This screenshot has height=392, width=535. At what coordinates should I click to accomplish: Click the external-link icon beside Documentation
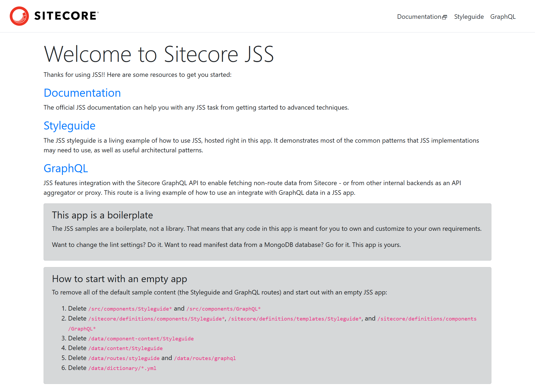pos(445,17)
